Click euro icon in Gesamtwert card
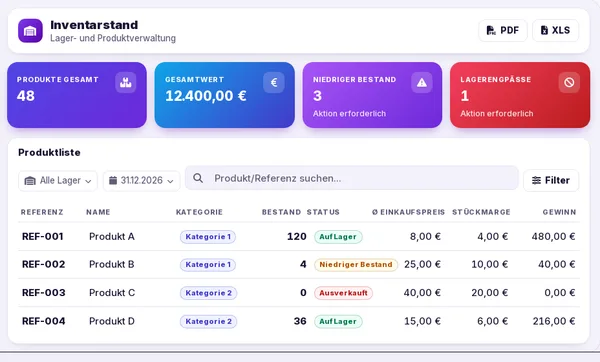The height and width of the screenshot is (362, 600). (274, 82)
